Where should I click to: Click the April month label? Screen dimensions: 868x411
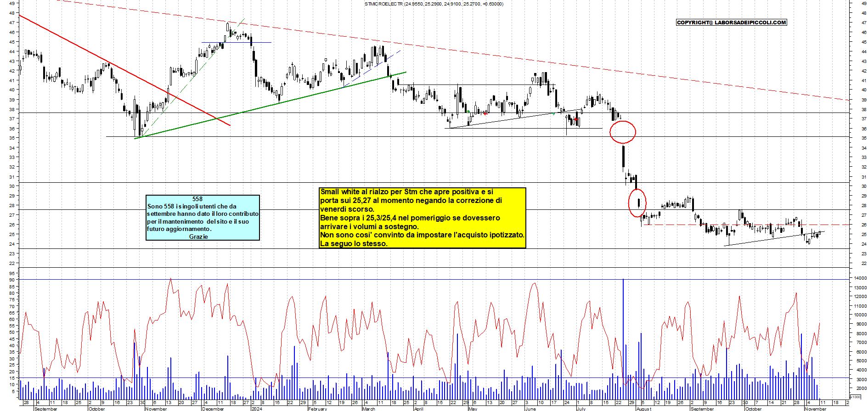point(418,409)
